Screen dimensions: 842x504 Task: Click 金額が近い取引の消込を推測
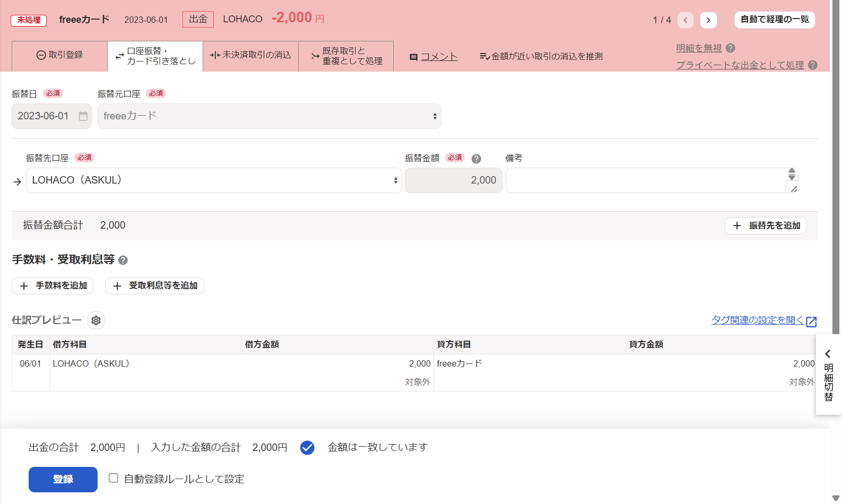click(541, 56)
